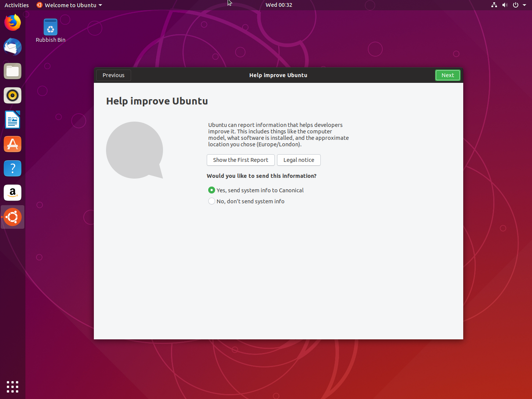Open Ubuntu Software store icon

point(13,144)
